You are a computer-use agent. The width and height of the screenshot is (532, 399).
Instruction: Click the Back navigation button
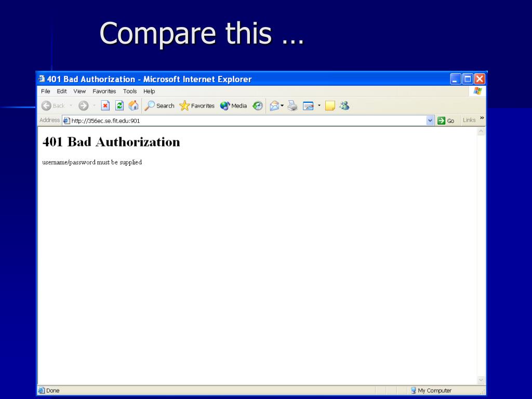click(53, 106)
